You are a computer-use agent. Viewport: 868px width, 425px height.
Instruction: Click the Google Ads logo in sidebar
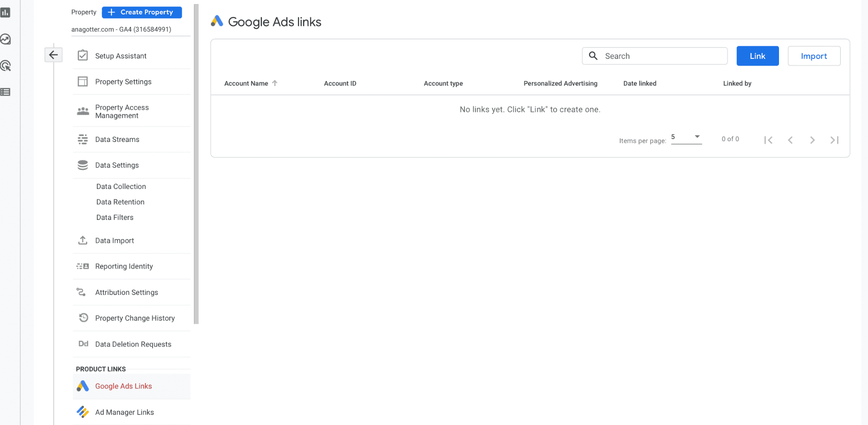click(83, 386)
